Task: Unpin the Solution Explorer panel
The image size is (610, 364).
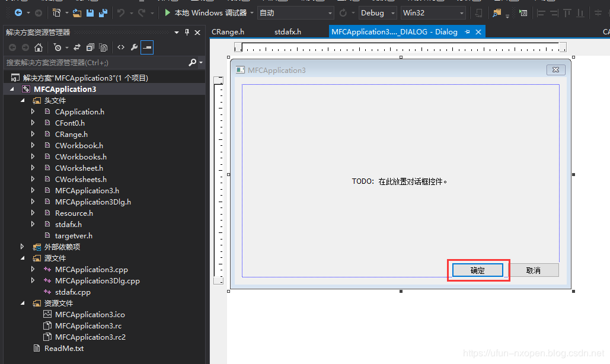Action: click(x=186, y=31)
